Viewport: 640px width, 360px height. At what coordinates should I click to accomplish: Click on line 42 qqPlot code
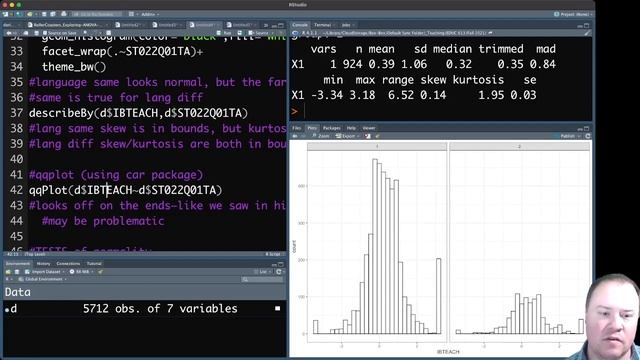point(126,190)
